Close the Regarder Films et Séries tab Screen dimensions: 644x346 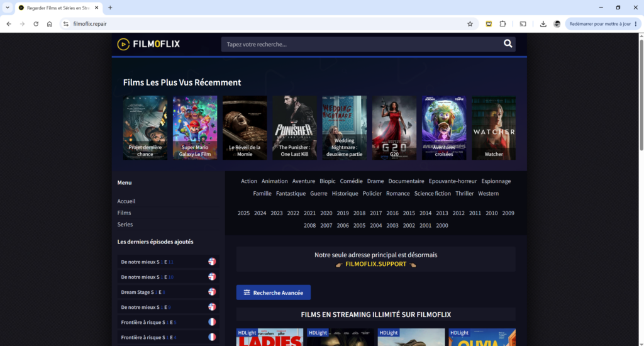[x=96, y=8]
